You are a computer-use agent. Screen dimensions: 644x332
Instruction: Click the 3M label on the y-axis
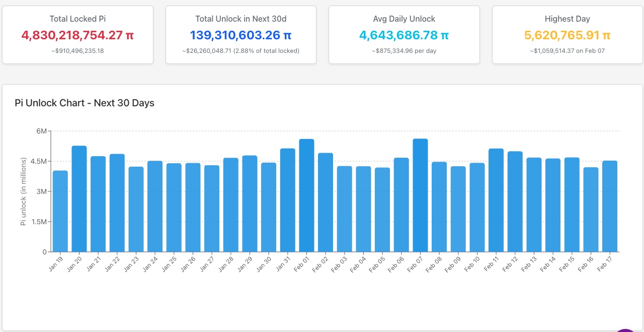tap(41, 191)
